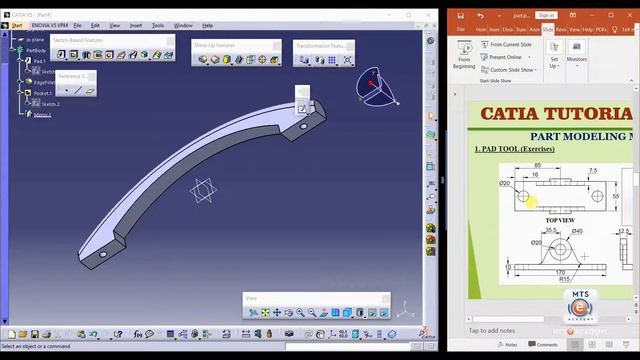The width and height of the screenshot is (640, 360).
Task: Click the Thickness tool icon
Action: [250, 60]
